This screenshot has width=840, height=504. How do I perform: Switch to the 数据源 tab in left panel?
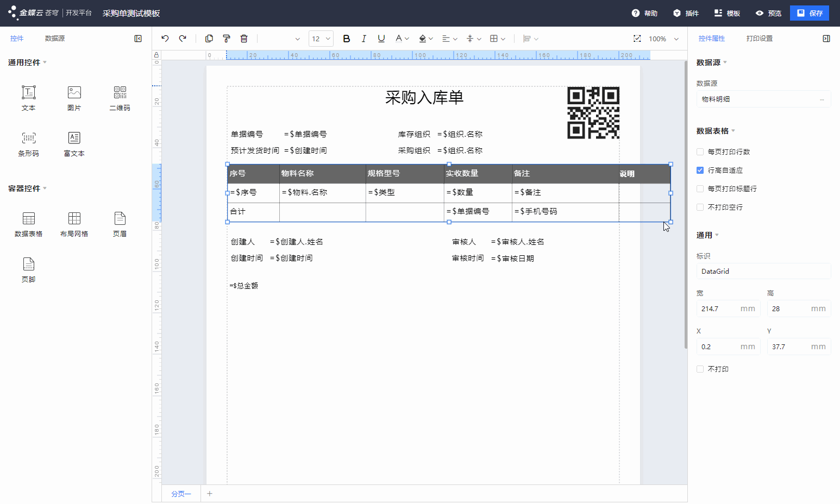(54, 38)
